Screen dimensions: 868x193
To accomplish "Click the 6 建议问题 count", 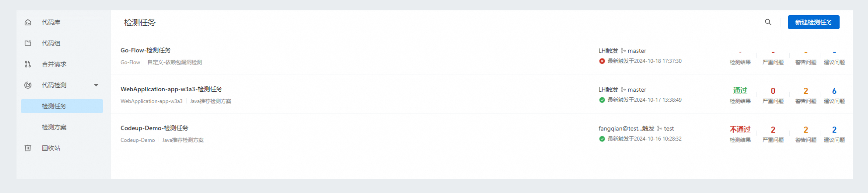I will (x=834, y=91).
